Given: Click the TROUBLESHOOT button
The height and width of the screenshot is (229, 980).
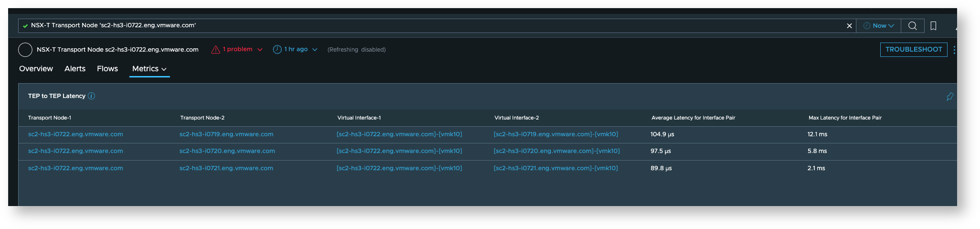Looking at the screenshot, I should coord(914,50).
